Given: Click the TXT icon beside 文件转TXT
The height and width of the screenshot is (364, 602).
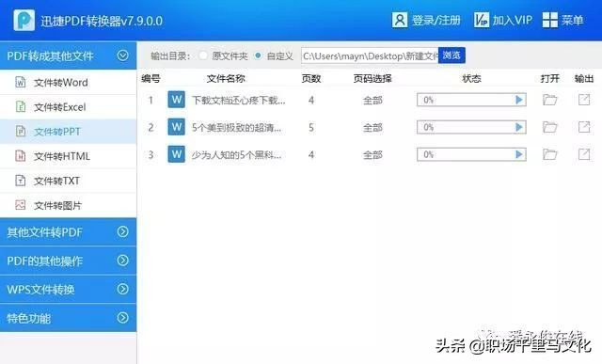Looking at the screenshot, I should (21, 181).
